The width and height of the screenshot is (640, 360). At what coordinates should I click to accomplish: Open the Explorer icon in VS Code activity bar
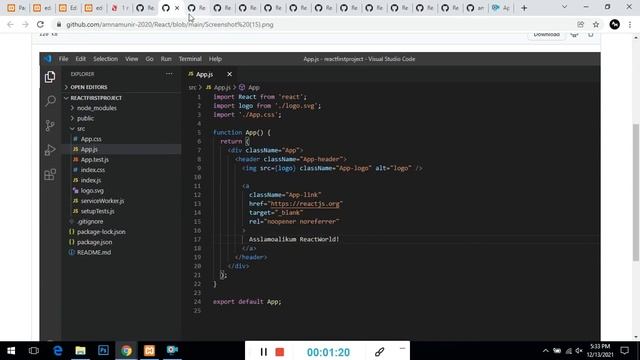[x=50, y=77]
